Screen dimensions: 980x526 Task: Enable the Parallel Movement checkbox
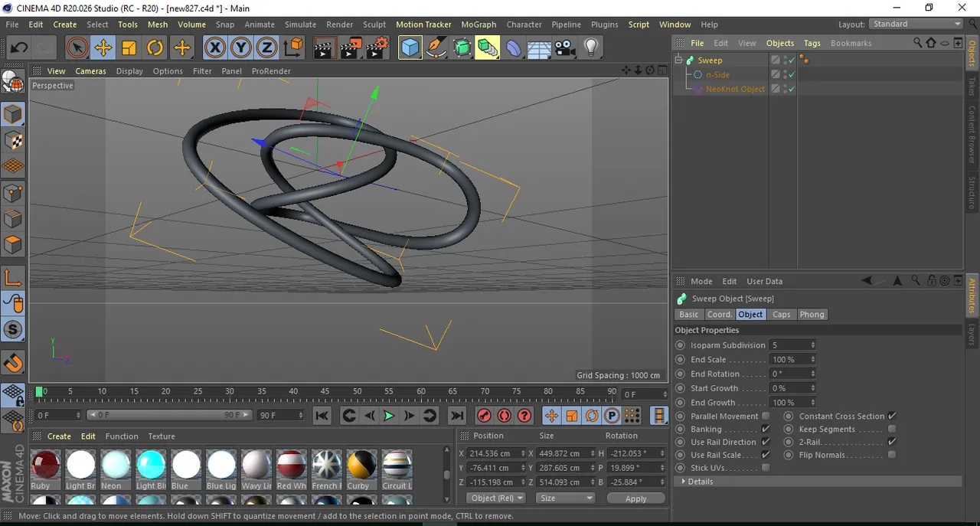765,417
